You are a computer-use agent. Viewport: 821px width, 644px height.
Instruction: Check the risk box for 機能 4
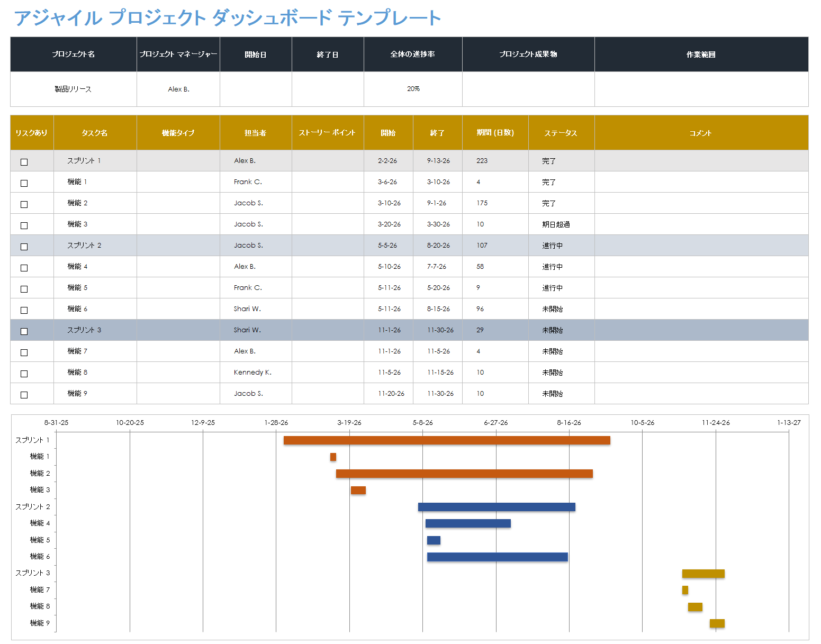tap(24, 268)
